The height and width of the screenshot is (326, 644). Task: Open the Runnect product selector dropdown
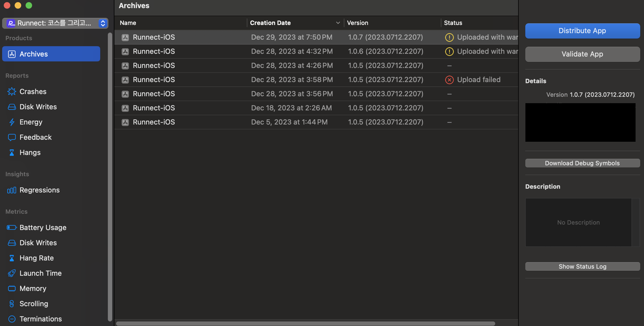click(x=55, y=23)
